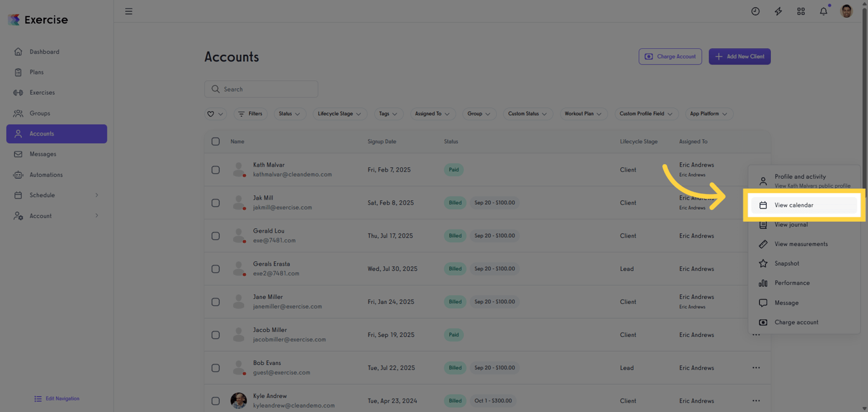
Task: Select the Exercises sidebar icon
Action: click(x=44, y=92)
